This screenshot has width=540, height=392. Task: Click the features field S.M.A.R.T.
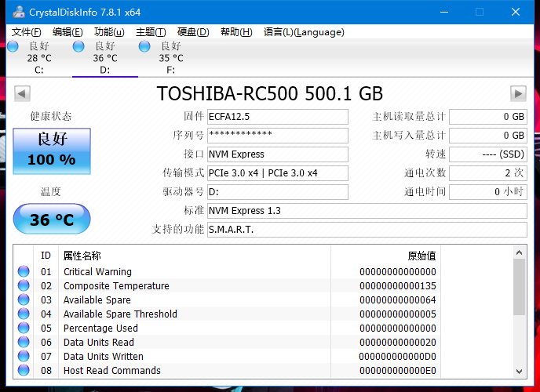point(367,230)
